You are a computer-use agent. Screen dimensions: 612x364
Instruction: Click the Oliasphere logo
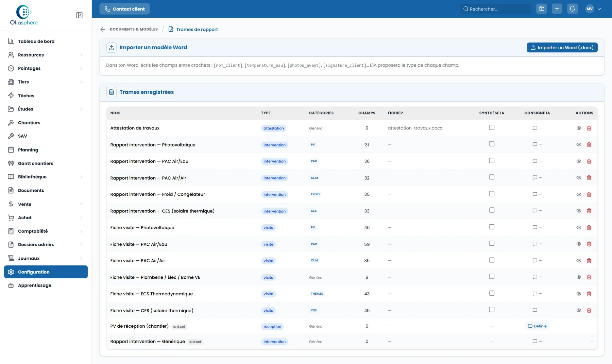(x=24, y=15)
